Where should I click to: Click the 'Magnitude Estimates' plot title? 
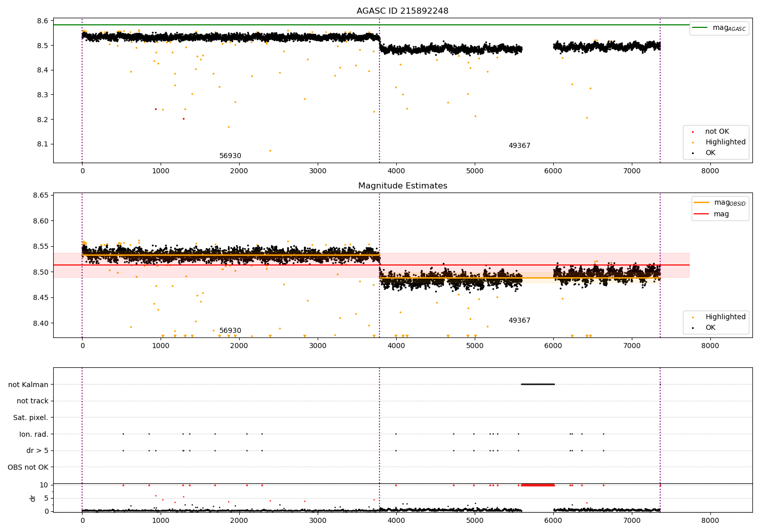[402, 186]
